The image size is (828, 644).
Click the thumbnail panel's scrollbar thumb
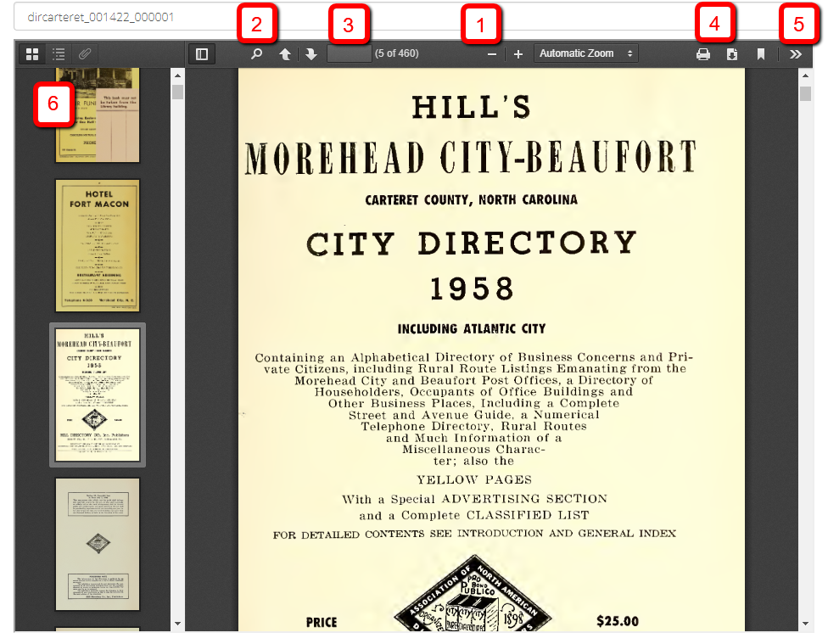[177, 92]
